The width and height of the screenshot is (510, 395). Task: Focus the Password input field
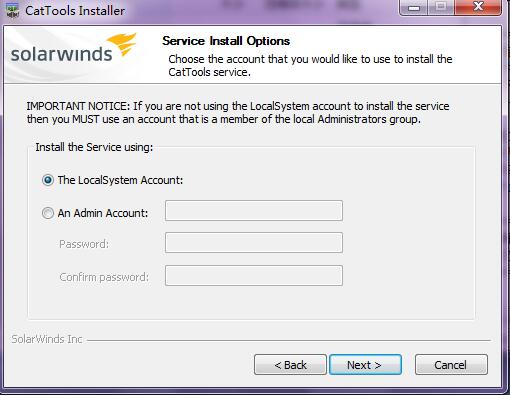(254, 243)
